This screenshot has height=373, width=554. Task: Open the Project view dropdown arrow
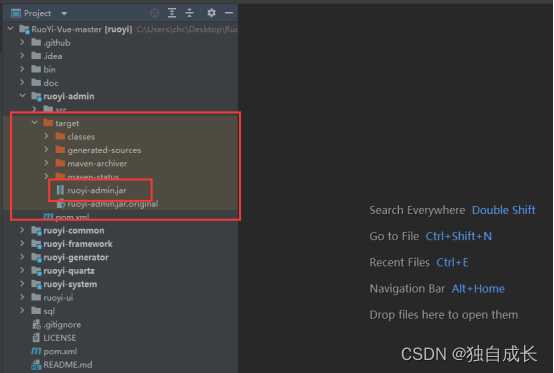tap(64, 13)
